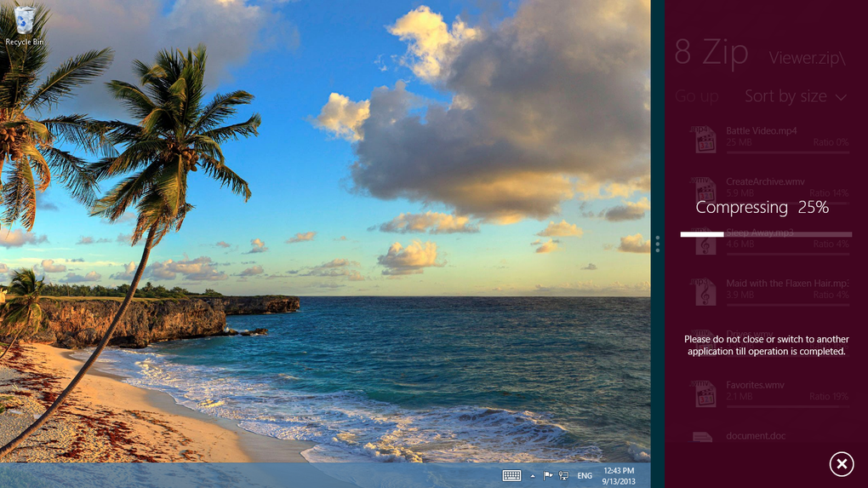This screenshot has height=488, width=868.
Task: Click the Go up link in 8 Zip
Action: click(x=696, y=96)
